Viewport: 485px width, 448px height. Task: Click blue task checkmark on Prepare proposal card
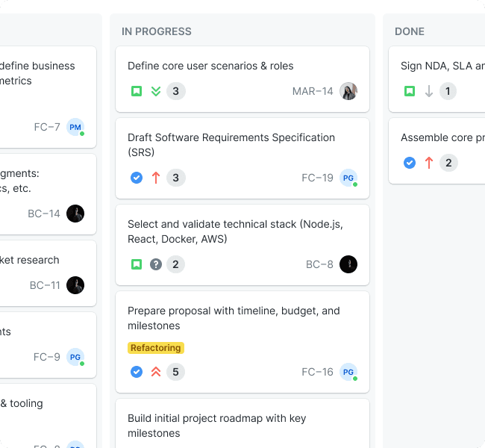(x=137, y=372)
